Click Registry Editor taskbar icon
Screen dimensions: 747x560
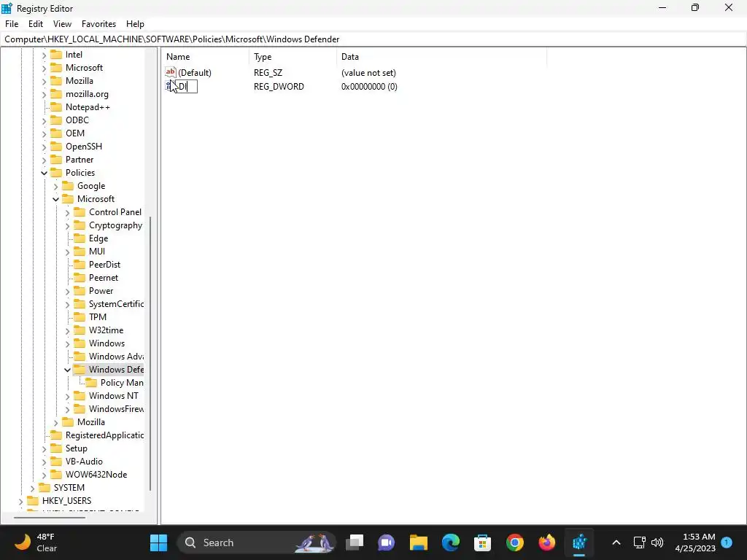[578, 542]
